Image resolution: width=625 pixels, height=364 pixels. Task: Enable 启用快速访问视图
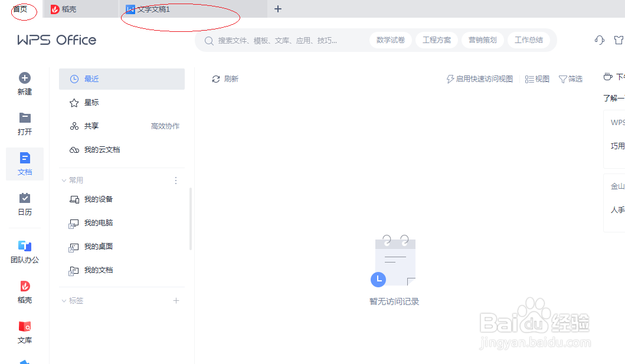point(479,79)
